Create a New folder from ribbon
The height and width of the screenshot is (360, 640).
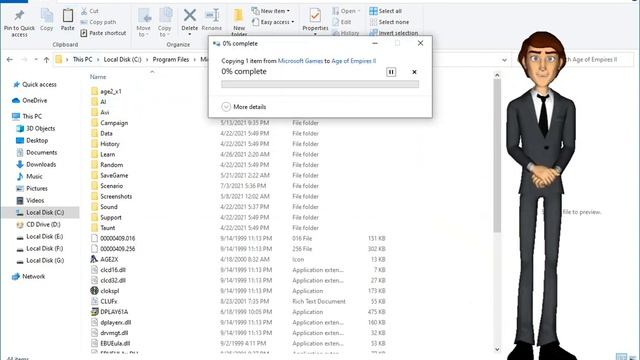pos(239,22)
